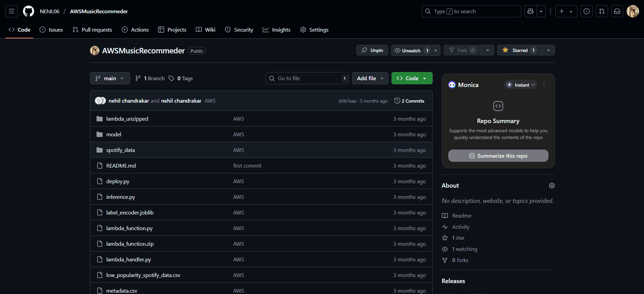Open low_popularity_spotify_data.csv file
Viewport: 644px width, 294px height.
click(x=143, y=275)
